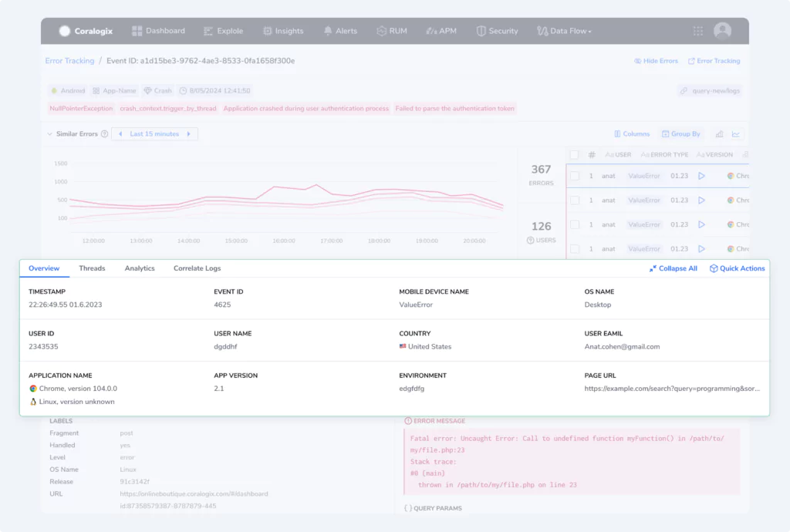Screen dimensions: 790x532
Task: Open the onlineboutique.coralogix.com URL label
Action: (x=194, y=493)
